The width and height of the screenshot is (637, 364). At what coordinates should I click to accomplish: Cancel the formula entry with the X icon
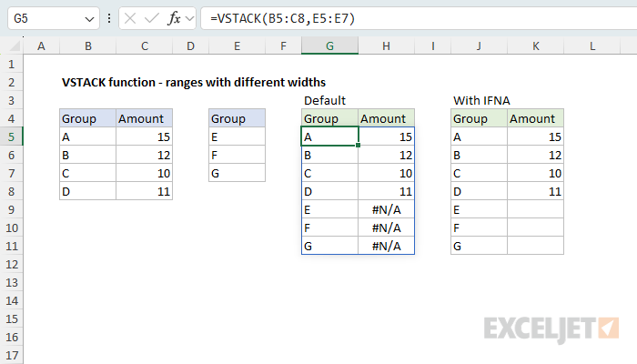[x=130, y=18]
